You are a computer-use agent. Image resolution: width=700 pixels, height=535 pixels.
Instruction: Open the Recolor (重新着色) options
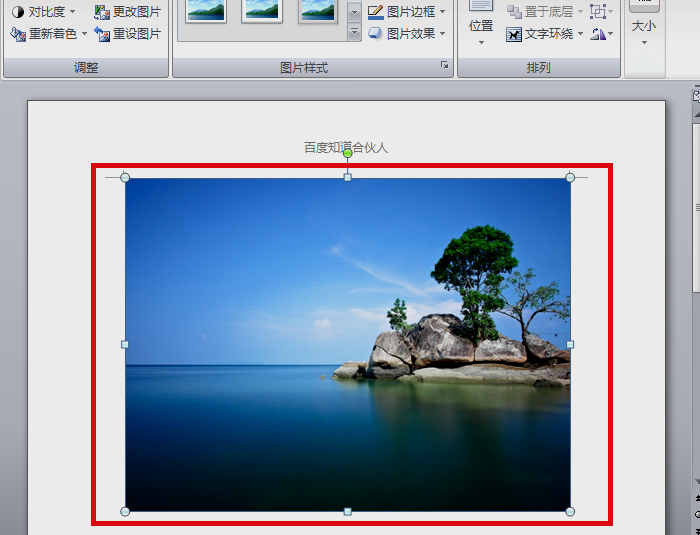click(x=49, y=34)
